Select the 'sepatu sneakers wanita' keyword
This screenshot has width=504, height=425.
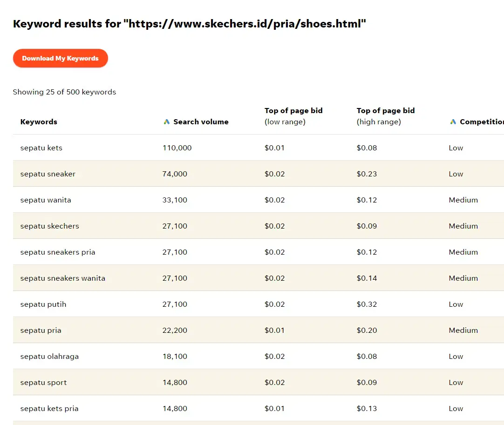(63, 278)
